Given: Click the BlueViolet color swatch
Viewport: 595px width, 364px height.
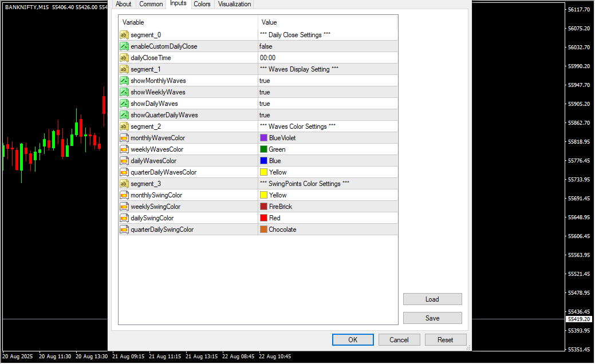Looking at the screenshot, I should [x=263, y=138].
